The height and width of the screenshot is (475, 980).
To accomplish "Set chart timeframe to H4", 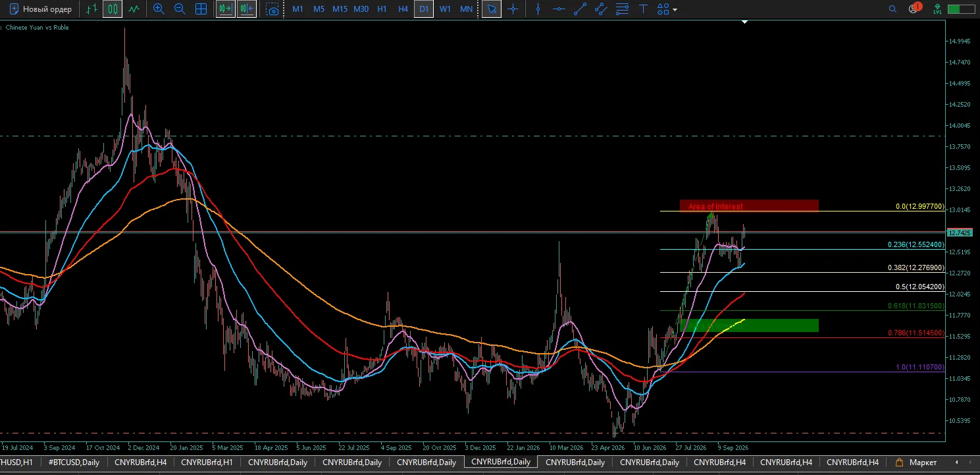I will [403, 9].
